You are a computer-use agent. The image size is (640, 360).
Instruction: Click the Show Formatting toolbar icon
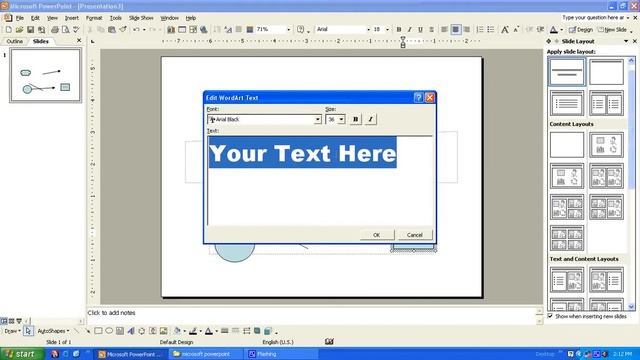(228, 29)
